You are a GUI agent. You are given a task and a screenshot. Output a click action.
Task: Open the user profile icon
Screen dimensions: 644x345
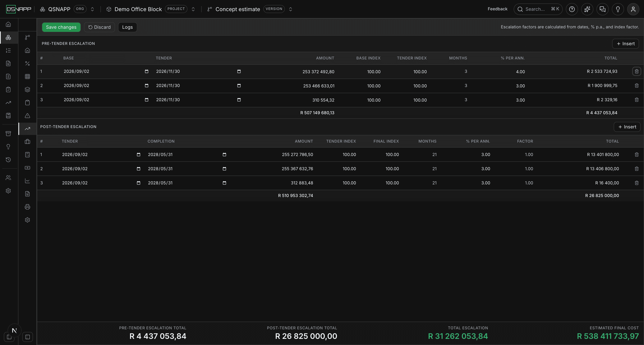[633, 9]
